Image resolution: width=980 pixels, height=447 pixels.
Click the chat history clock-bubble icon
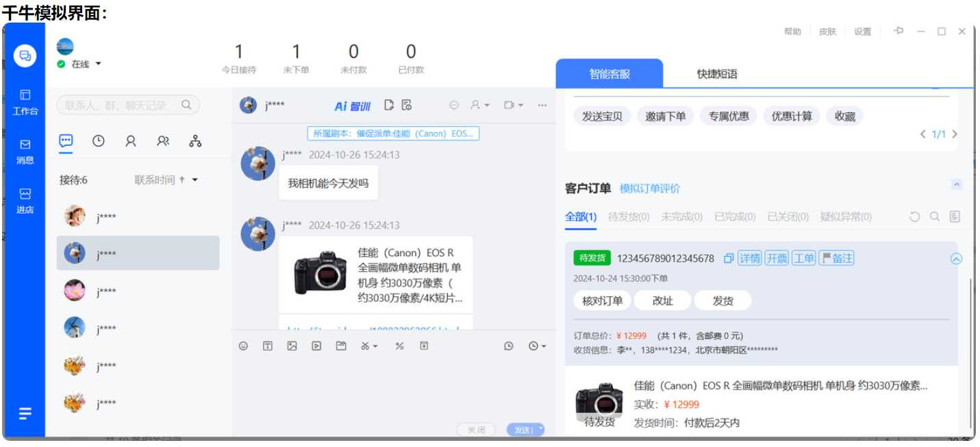pyautogui.click(x=508, y=346)
